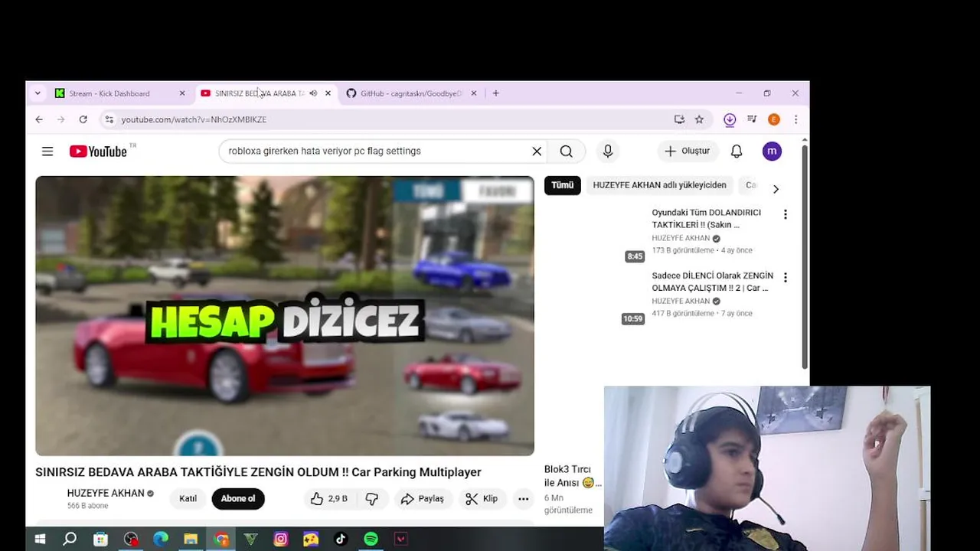Start voice search with the microphone

click(x=608, y=152)
